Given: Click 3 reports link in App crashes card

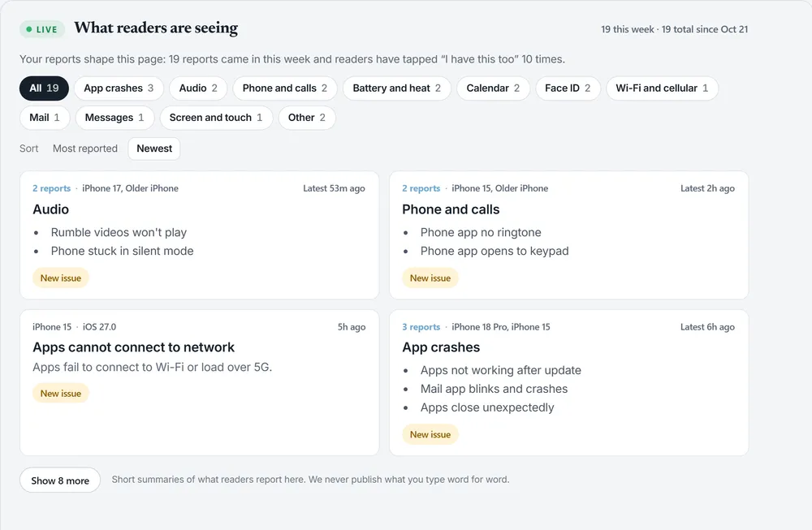Looking at the screenshot, I should click(x=421, y=327).
